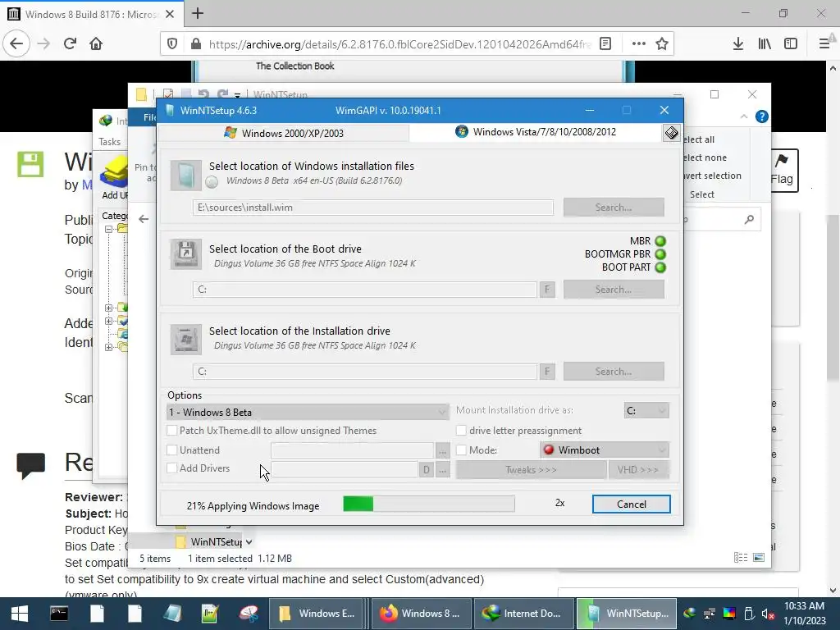Show the Firefox sidebars icon
840x630 pixels.
click(x=791, y=44)
